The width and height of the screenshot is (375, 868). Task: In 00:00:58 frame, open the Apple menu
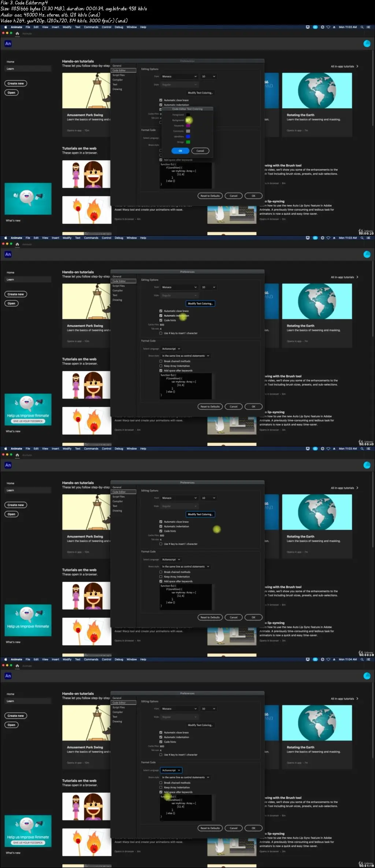click(5, 449)
